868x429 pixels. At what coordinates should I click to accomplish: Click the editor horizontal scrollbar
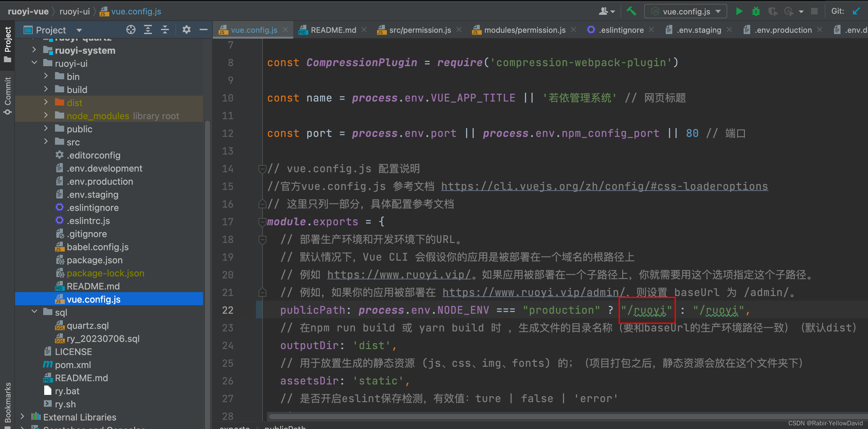pos(539,416)
